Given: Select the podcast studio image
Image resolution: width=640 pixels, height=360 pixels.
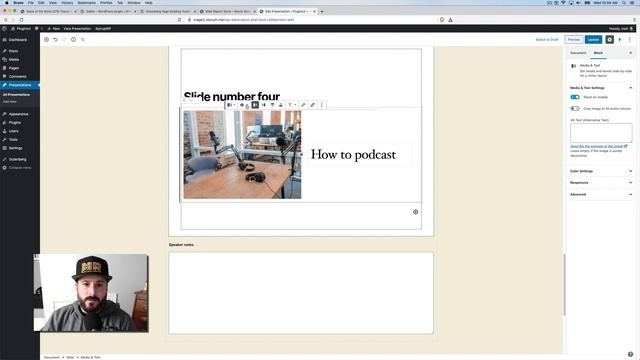Looking at the screenshot, I should [x=242, y=155].
